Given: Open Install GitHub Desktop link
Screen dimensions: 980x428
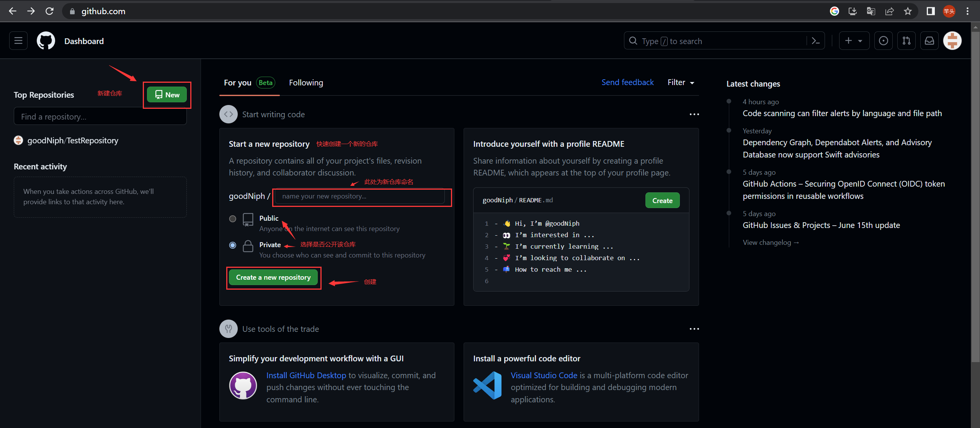Looking at the screenshot, I should (306, 376).
